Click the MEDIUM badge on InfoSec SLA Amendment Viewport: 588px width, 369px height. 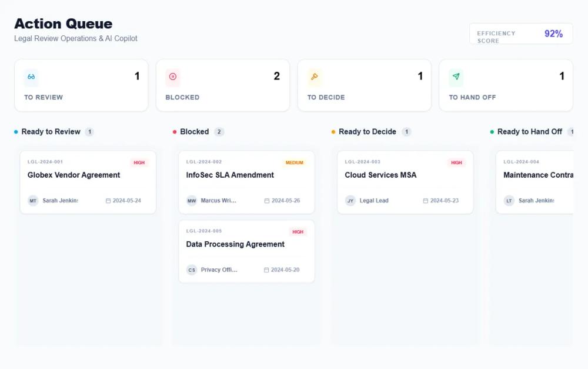click(x=296, y=162)
